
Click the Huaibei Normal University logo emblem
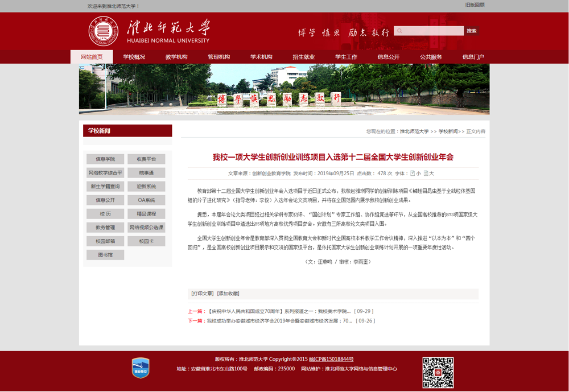(x=102, y=32)
